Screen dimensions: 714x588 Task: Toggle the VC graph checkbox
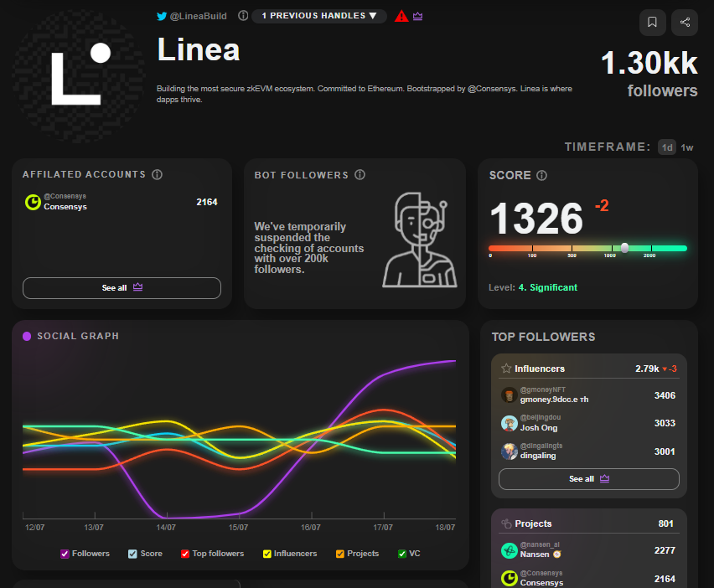tap(402, 554)
